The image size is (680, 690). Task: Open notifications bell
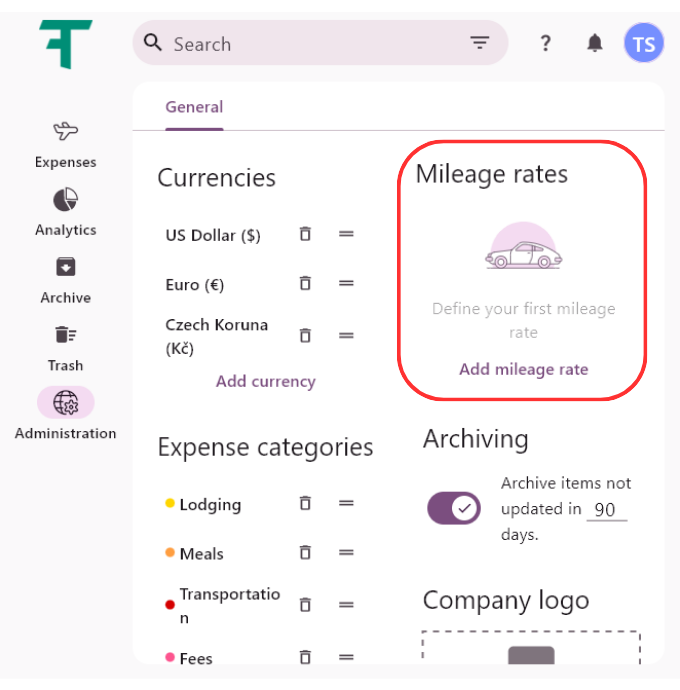coord(595,43)
